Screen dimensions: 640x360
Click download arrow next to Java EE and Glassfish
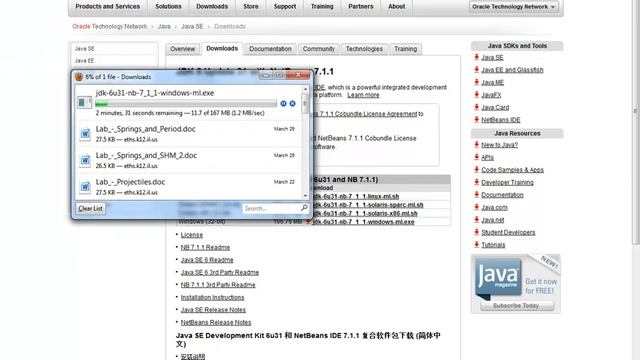pyautogui.click(x=476, y=70)
